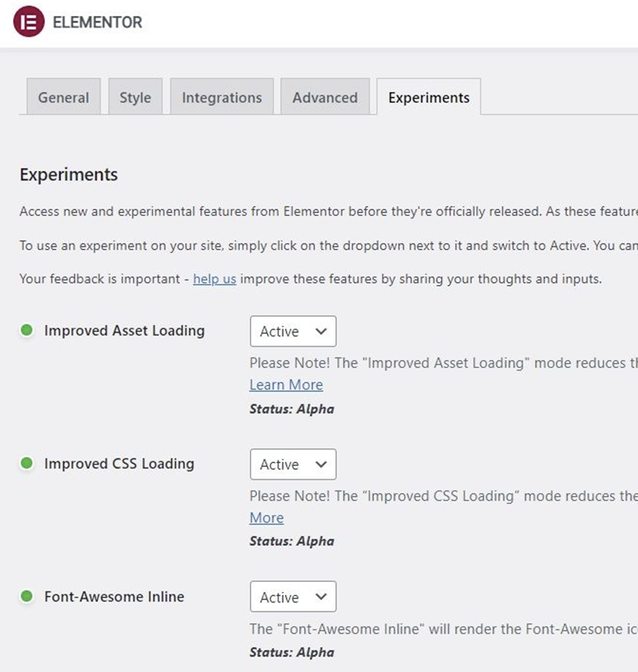Expand the dropdown arrow next to Improved Asset Loading
Viewport: 638px width, 672px height.
[x=321, y=331]
